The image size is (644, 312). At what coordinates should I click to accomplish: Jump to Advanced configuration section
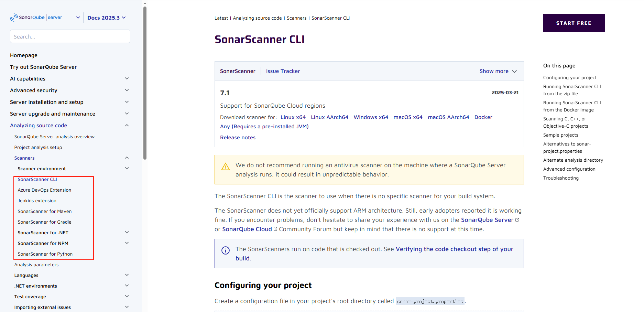pos(569,169)
